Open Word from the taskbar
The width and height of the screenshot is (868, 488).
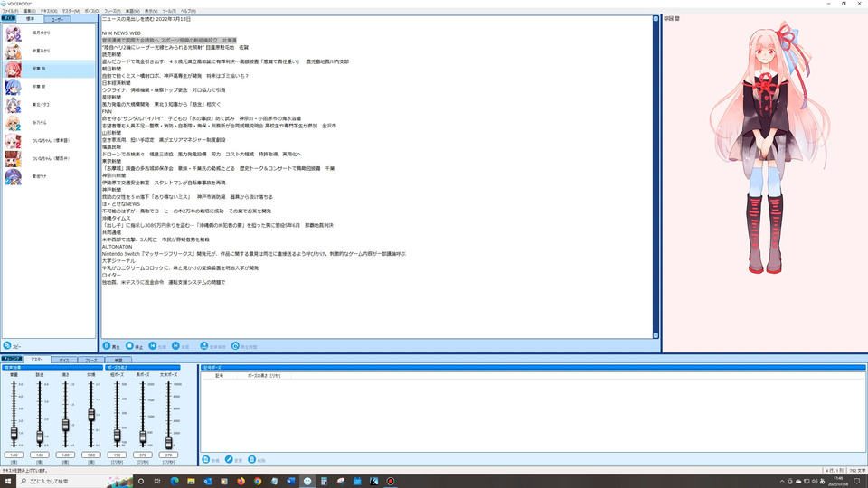click(x=290, y=482)
